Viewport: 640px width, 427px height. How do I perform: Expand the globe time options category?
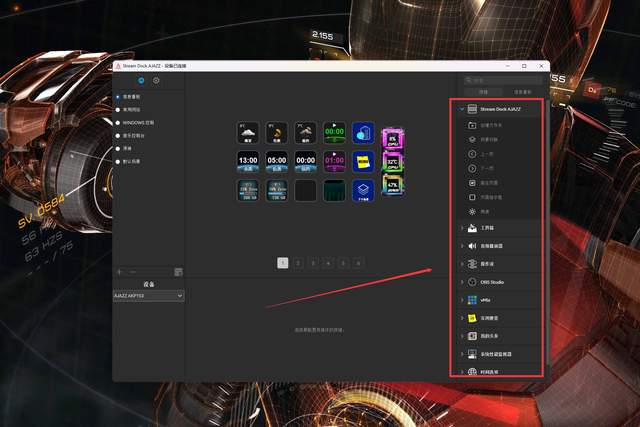point(462,372)
